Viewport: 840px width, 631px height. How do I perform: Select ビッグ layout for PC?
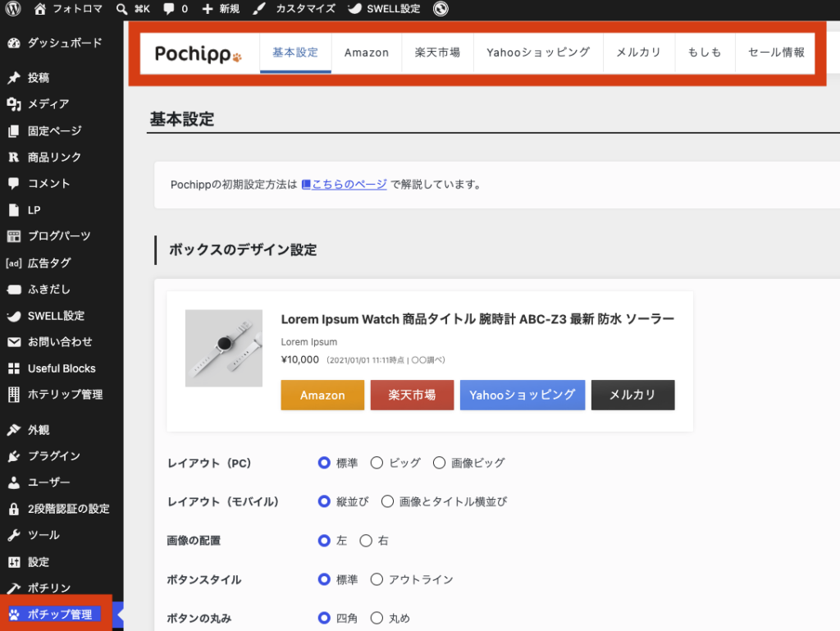click(x=377, y=463)
